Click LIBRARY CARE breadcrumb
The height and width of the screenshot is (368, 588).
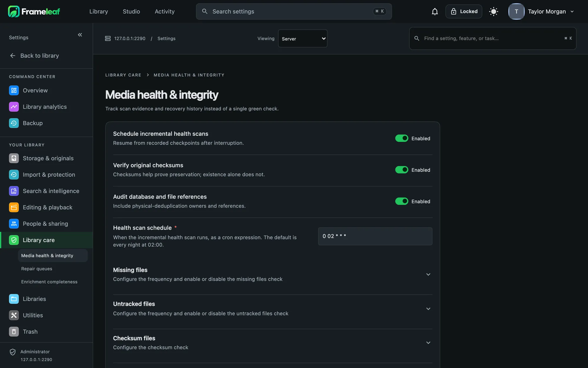[x=123, y=75]
